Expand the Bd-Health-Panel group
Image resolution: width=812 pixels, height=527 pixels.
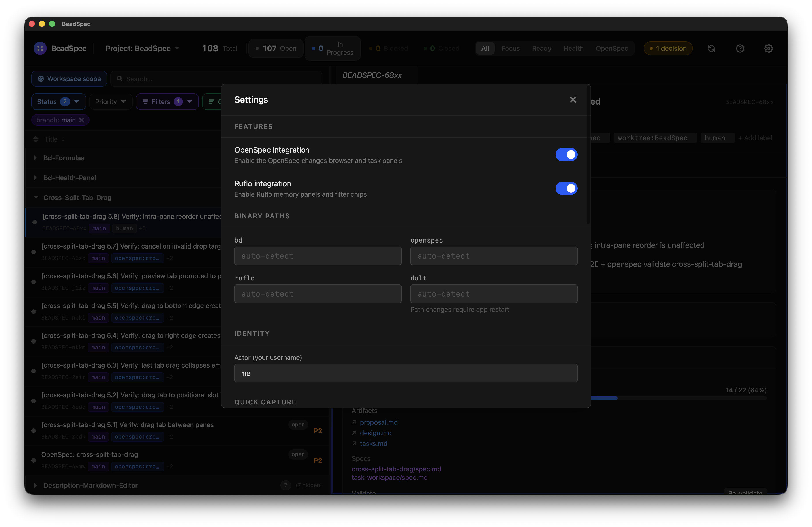pyautogui.click(x=35, y=178)
